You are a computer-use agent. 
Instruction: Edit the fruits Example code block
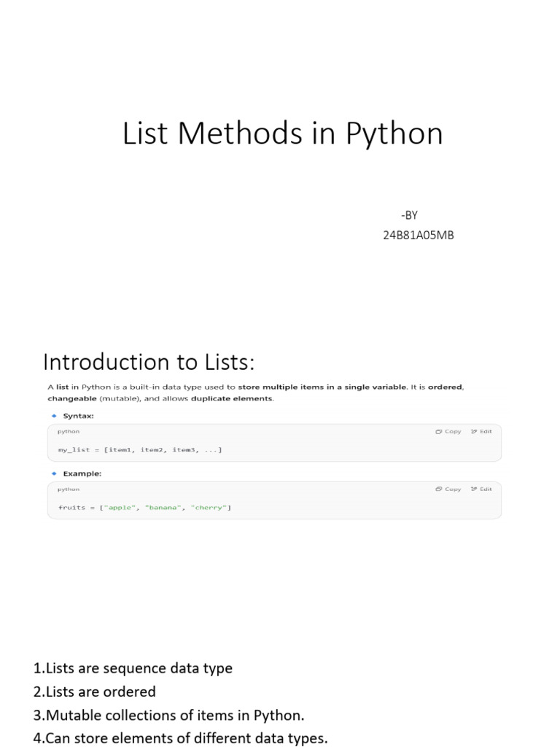(481, 489)
